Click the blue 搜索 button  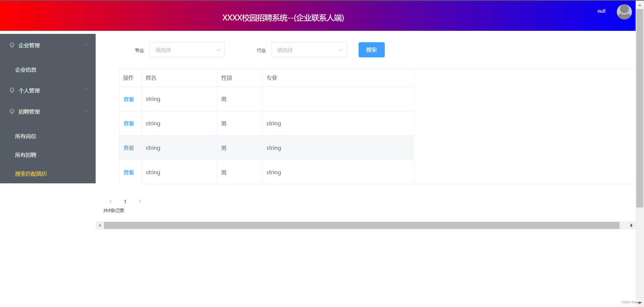pyautogui.click(x=372, y=50)
